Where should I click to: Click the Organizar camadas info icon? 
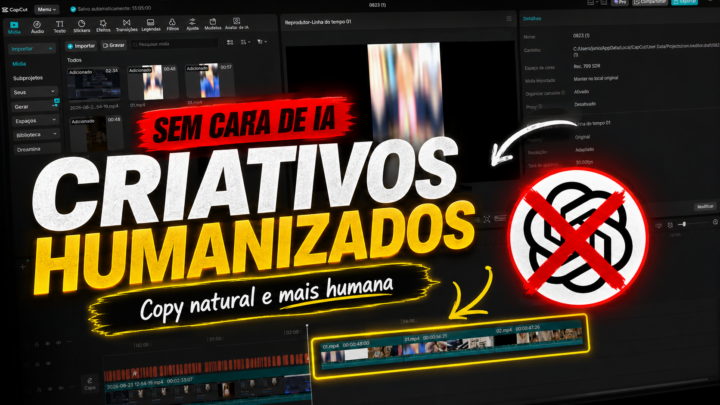coord(563,93)
